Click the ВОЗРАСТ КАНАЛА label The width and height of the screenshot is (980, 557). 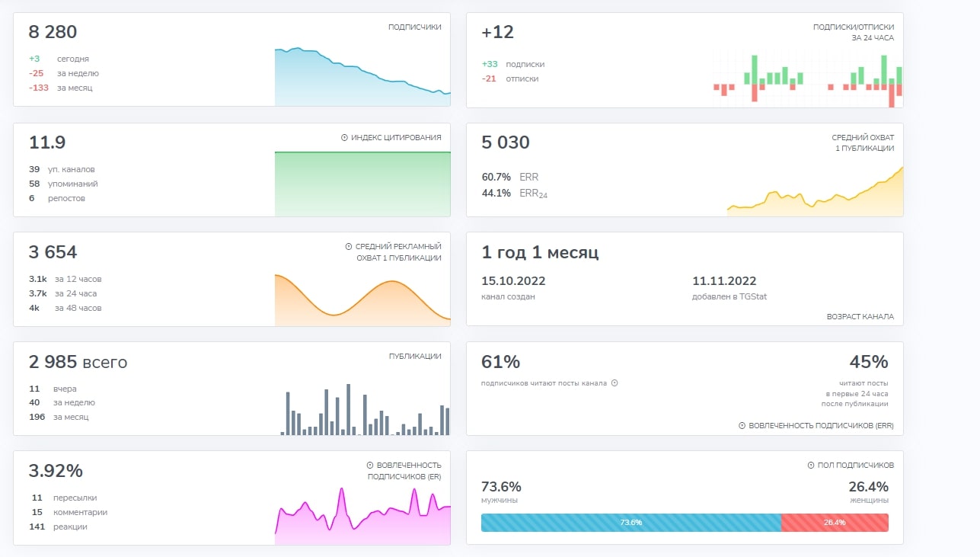click(x=860, y=317)
